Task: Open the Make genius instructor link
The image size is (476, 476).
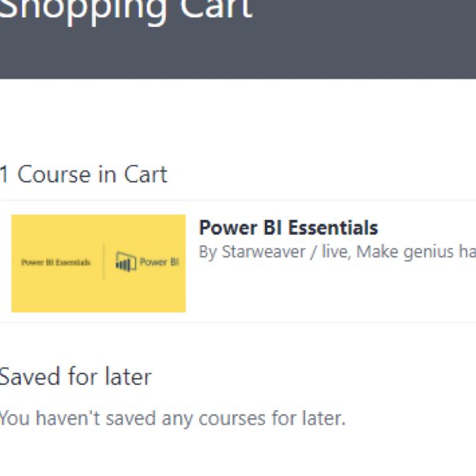Action: [x=416, y=251]
